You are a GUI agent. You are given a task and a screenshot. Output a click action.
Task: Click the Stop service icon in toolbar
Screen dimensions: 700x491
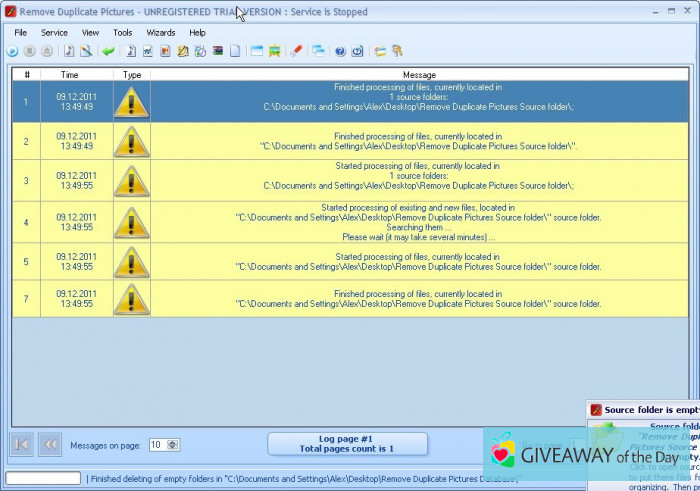pos(29,51)
